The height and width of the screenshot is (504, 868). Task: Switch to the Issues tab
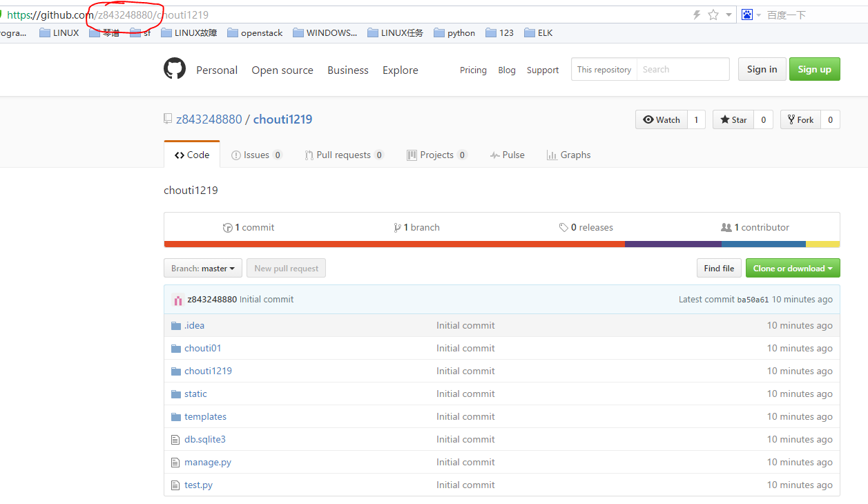256,155
